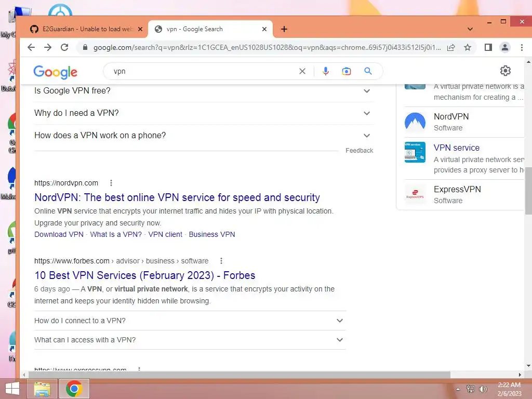This screenshot has width=532, height=399.
Task: Close the E2Guardian tab
Action: tap(140, 29)
